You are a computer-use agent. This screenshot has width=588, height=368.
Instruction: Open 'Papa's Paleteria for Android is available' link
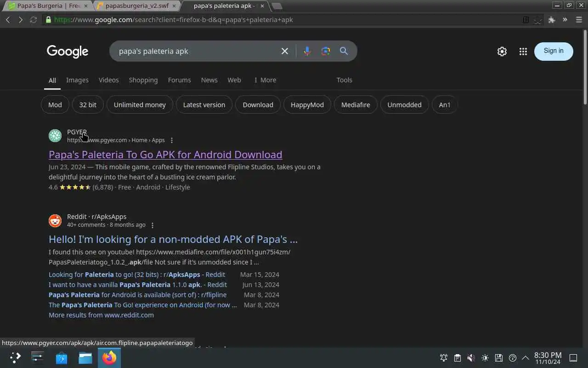tap(137, 295)
